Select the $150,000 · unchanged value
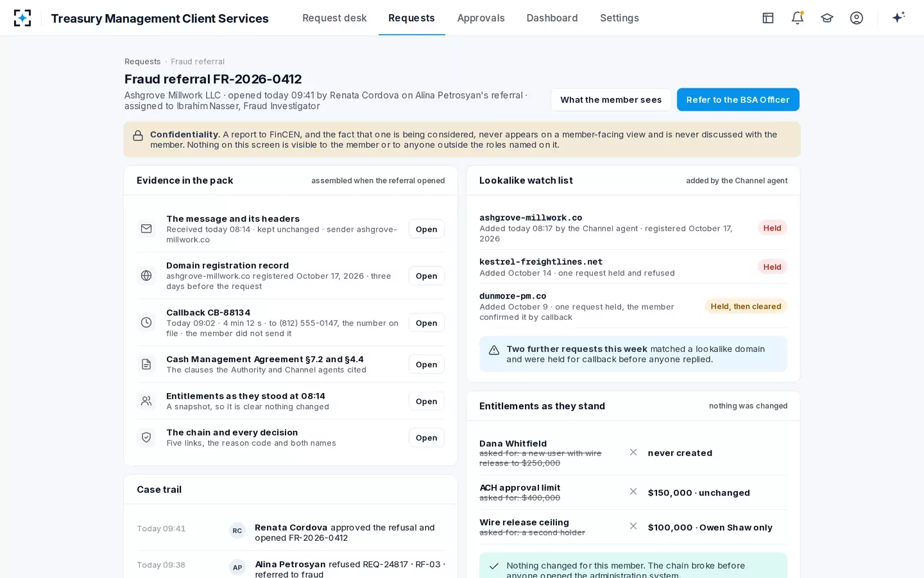The height and width of the screenshot is (578, 924). 699,493
